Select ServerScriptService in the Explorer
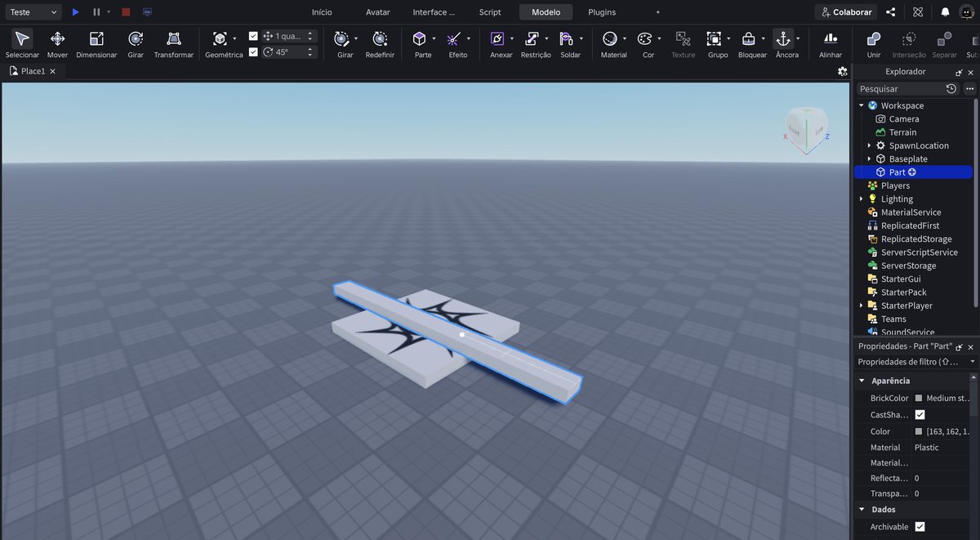This screenshot has height=540, width=980. click(919, 252)
